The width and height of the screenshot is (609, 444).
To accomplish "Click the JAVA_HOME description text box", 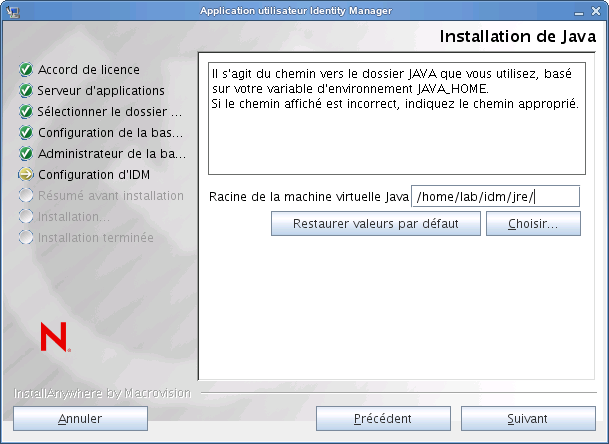I will (397, 118).
